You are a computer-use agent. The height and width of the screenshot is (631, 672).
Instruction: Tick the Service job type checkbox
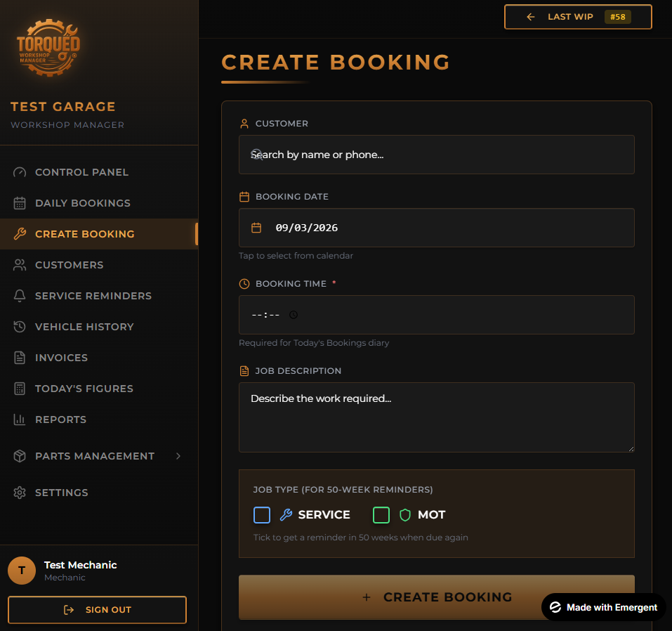tap(262, 515)
